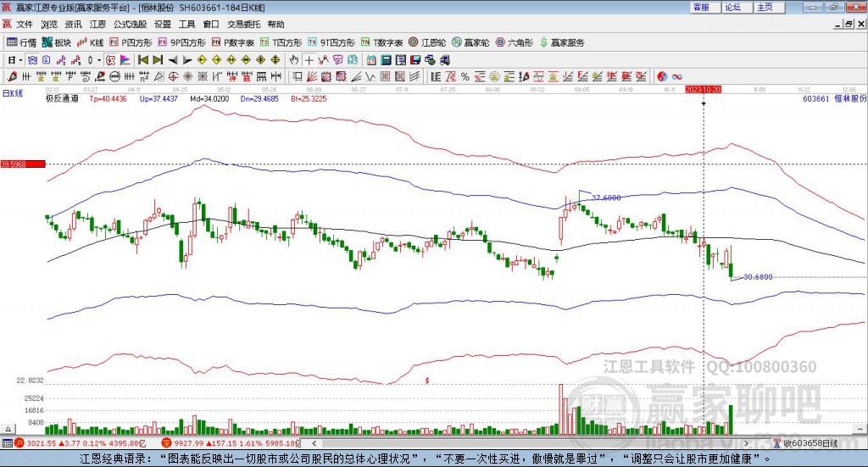This screenshot has height=467, width=868.
Task: Click the red-blue yin-yang icon
Action: (x=662, y=76)
